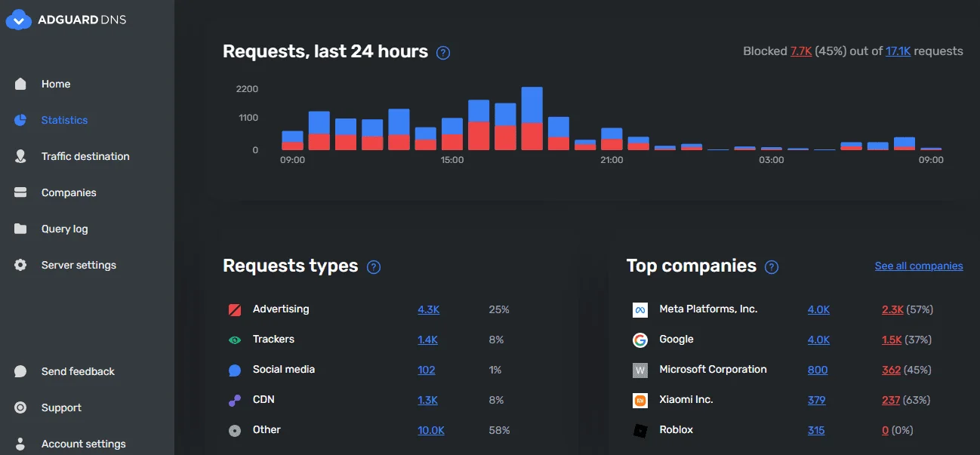The image size is (980, 455).
Task: Open Google 4.0K requests link
Action: tap(818, 340)
